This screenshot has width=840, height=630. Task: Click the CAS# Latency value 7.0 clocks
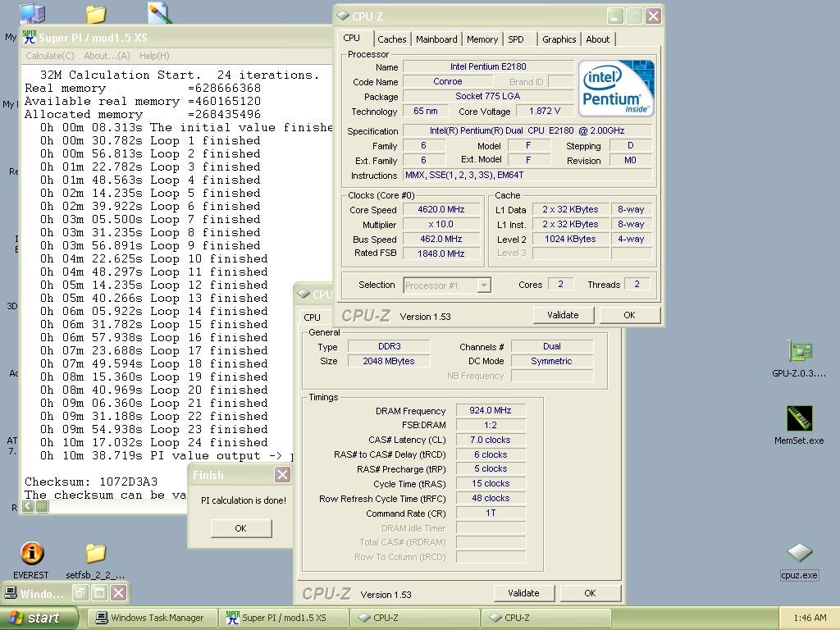(491, 440)
